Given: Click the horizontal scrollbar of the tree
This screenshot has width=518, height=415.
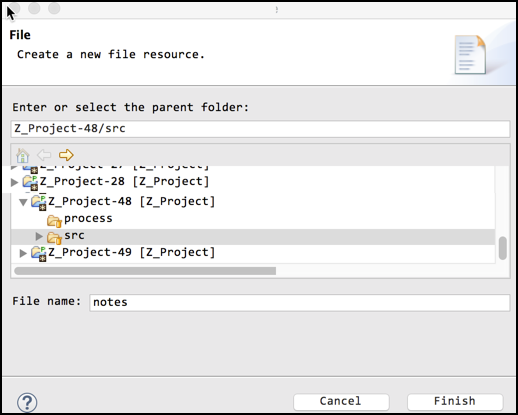Looking at the screenshot, I should point(145,271).
